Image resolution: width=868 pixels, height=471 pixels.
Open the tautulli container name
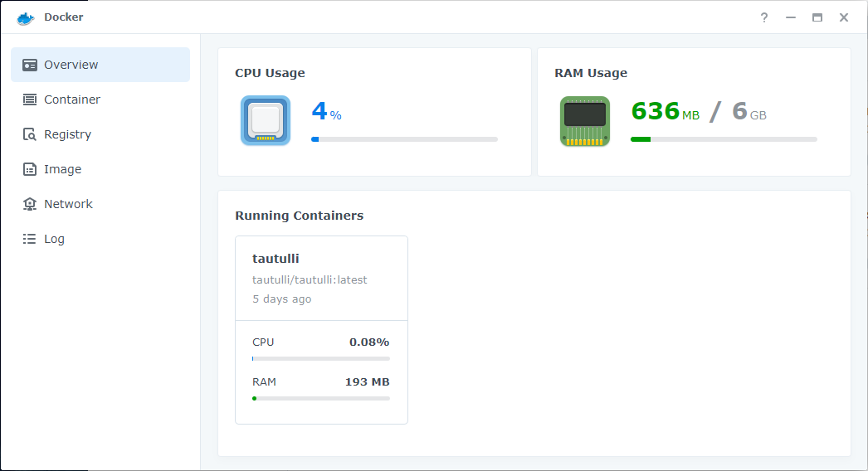click(276, 259)
